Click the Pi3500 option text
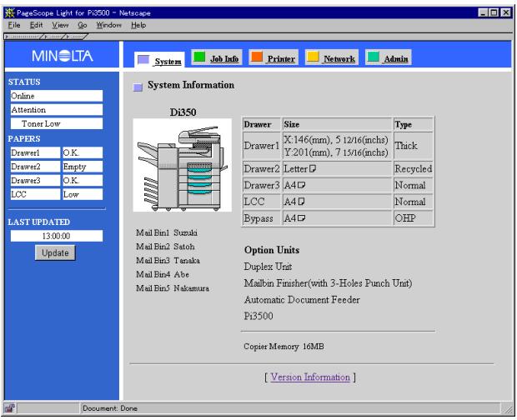 (x=258, y=316)
